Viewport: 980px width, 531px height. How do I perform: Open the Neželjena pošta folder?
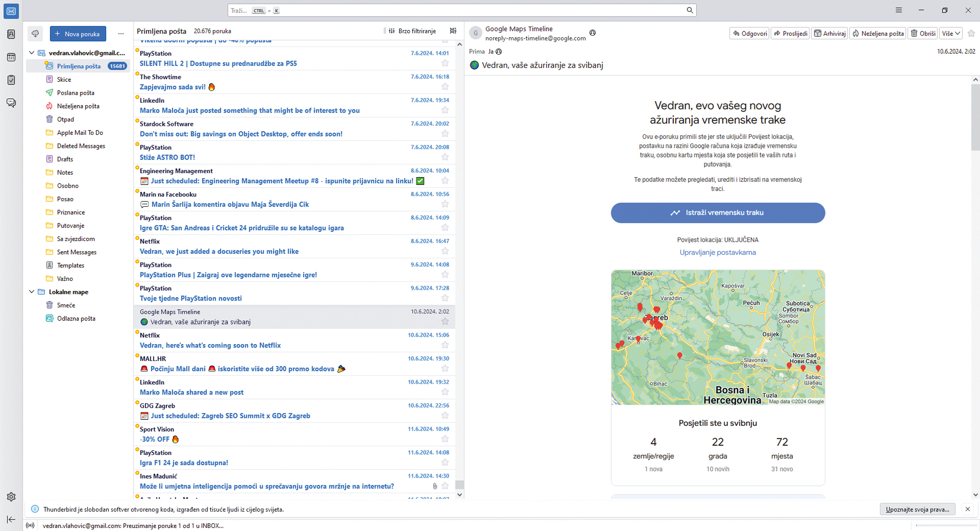pyautogui.click(x=78, y=106)
